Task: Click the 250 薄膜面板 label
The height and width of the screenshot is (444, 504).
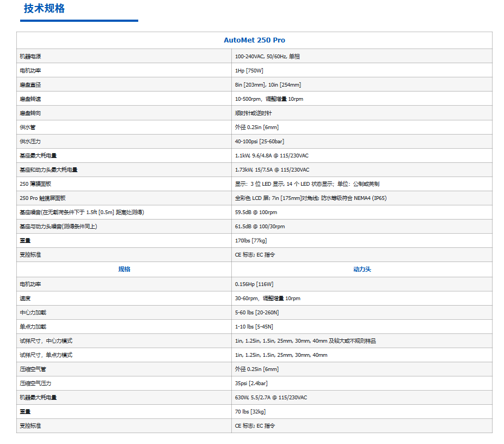Action: (35, 184)
